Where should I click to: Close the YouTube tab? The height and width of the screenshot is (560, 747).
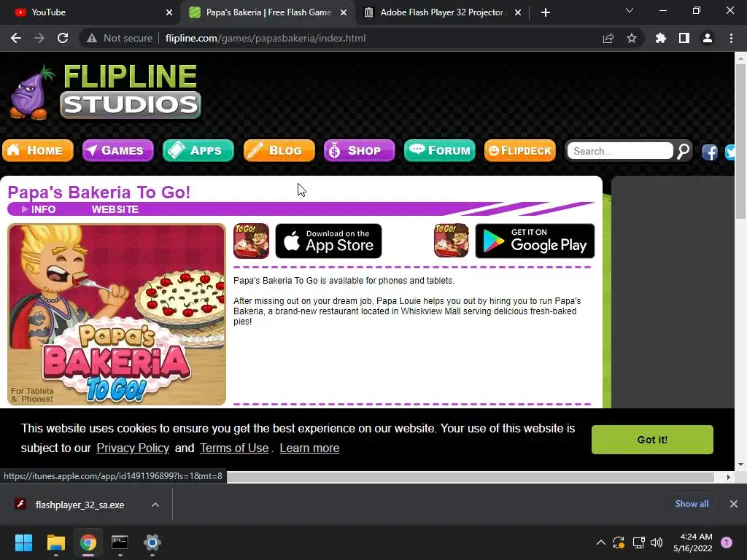(x=169, y=12)
